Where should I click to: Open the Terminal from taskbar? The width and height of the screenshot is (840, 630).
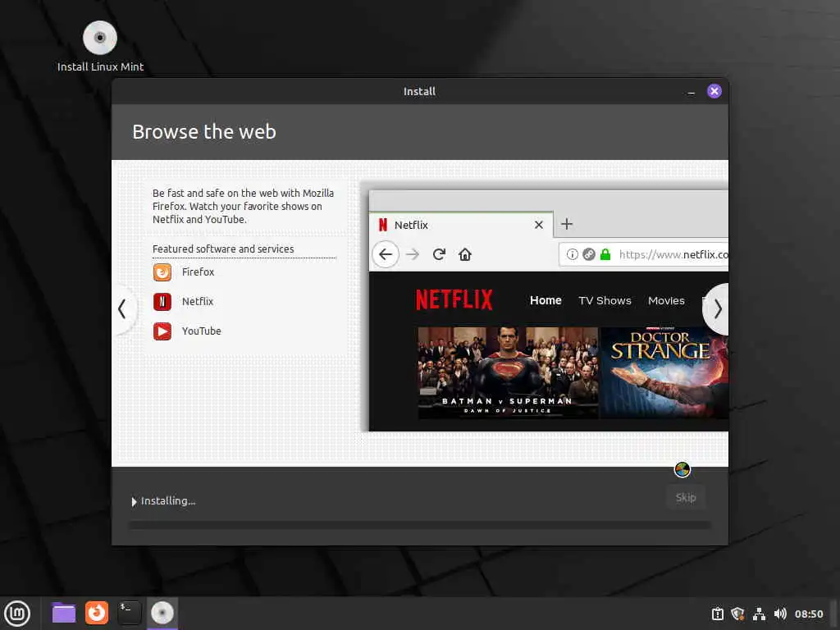129,613
